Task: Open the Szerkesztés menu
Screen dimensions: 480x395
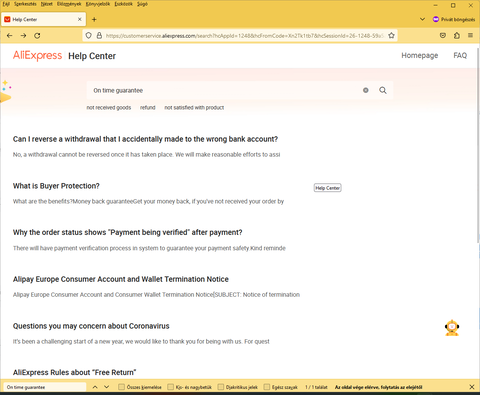Action: click(x=25, y=4)
